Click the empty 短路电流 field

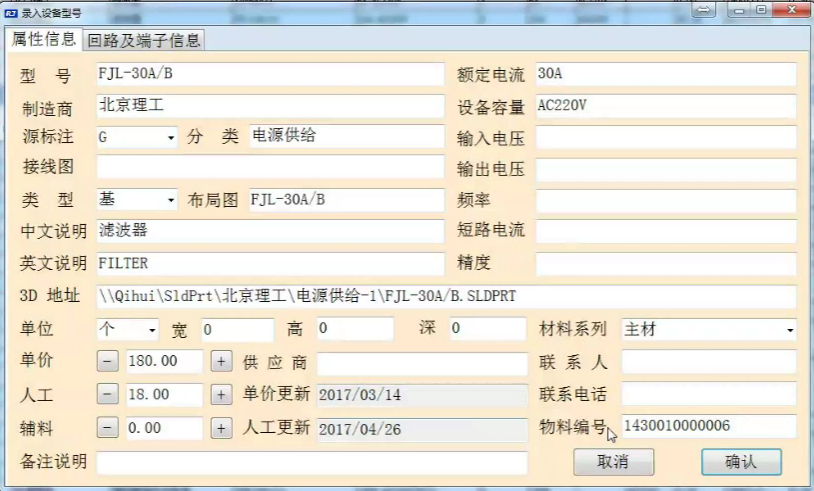(x=666, y=231)
